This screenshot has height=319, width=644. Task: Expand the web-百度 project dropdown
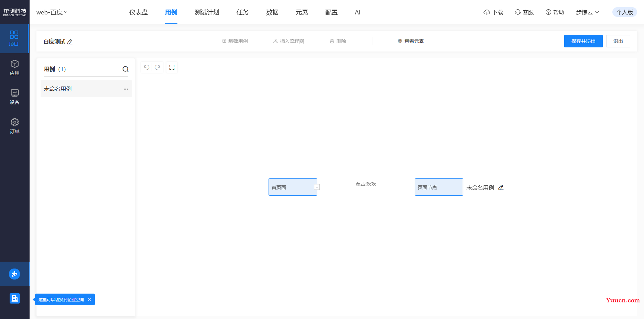(52, 12)
